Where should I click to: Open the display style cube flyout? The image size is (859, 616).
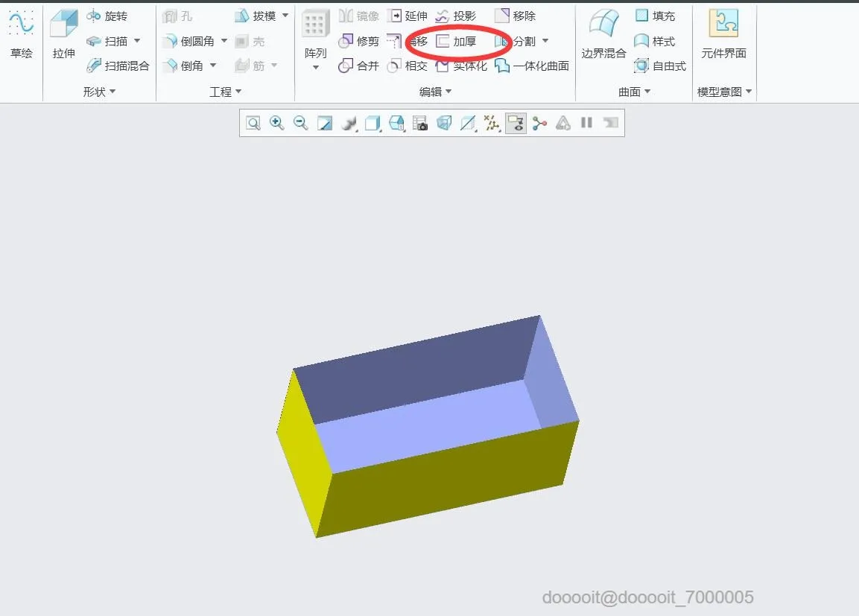[373, 123]
